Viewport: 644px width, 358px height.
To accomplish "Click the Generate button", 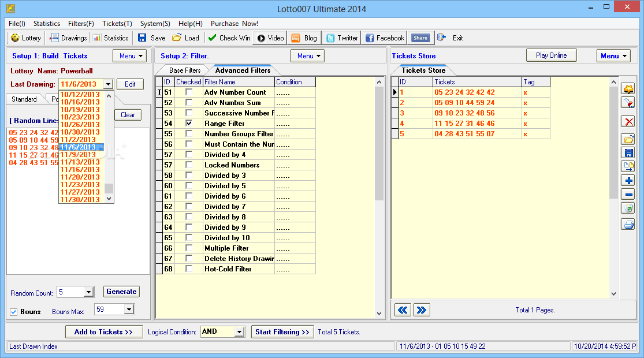I will point(121,292).
